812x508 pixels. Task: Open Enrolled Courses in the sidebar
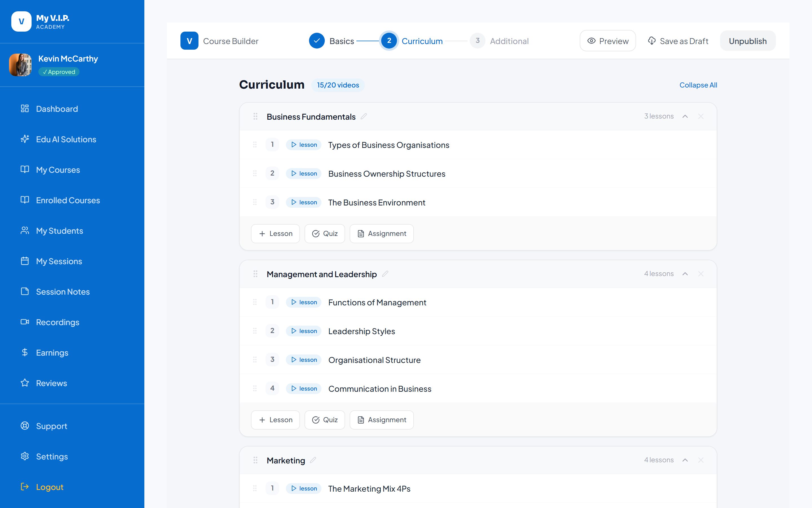click(60, 200)
